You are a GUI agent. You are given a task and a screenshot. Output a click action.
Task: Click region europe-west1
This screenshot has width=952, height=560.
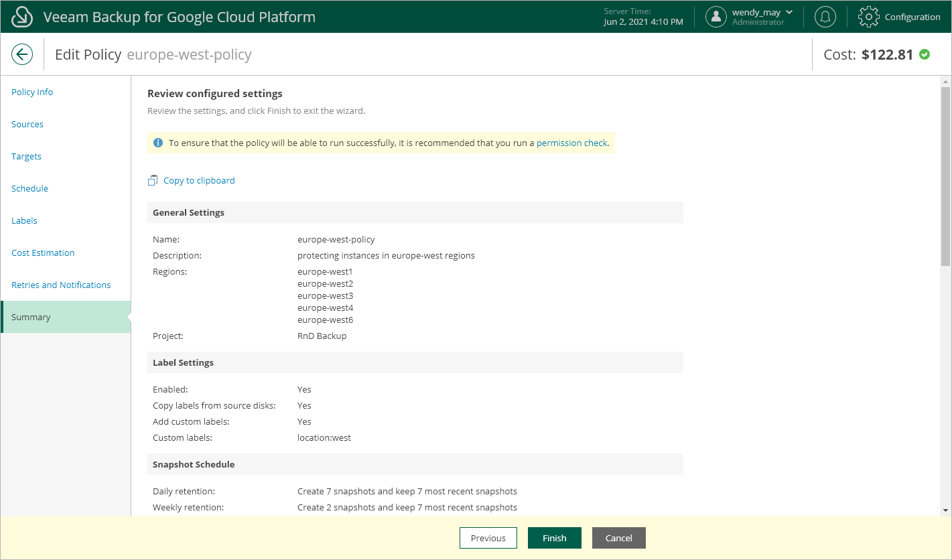325,271
